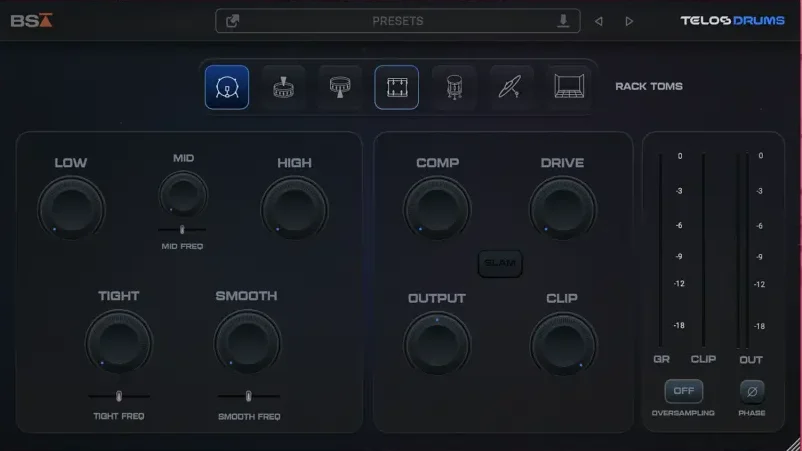
Task: Click the LOW knob
Action: click(x=71, y=209)
